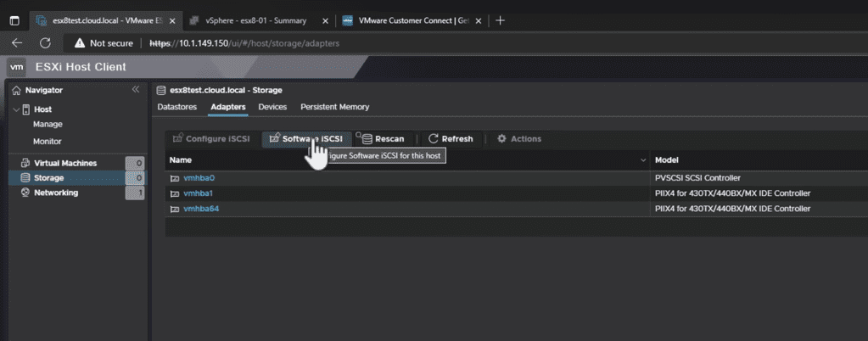Switch to the Datastores tab
868x341 pixels.
click(x=177, y=107)
